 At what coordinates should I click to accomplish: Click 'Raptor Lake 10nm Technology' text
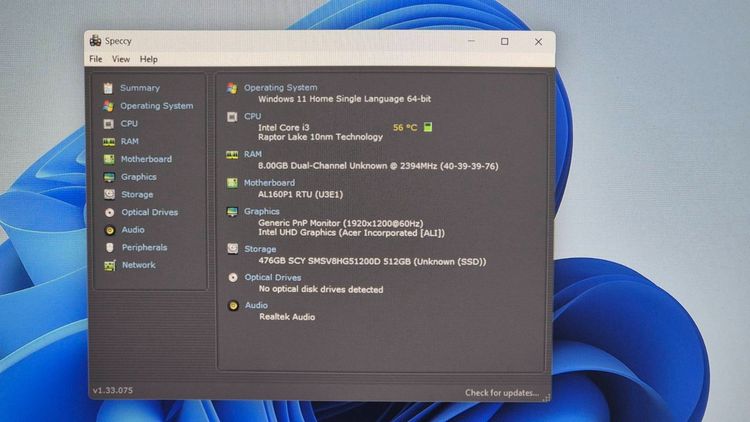tap(320, 137)
